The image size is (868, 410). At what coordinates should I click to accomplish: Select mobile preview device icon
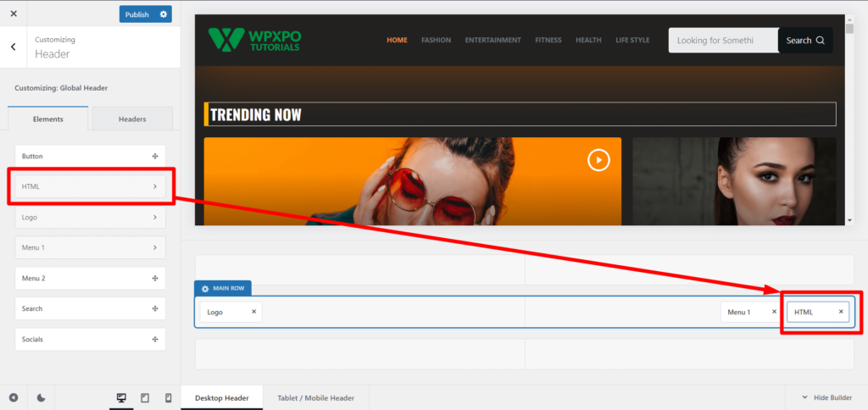[169, 398]
